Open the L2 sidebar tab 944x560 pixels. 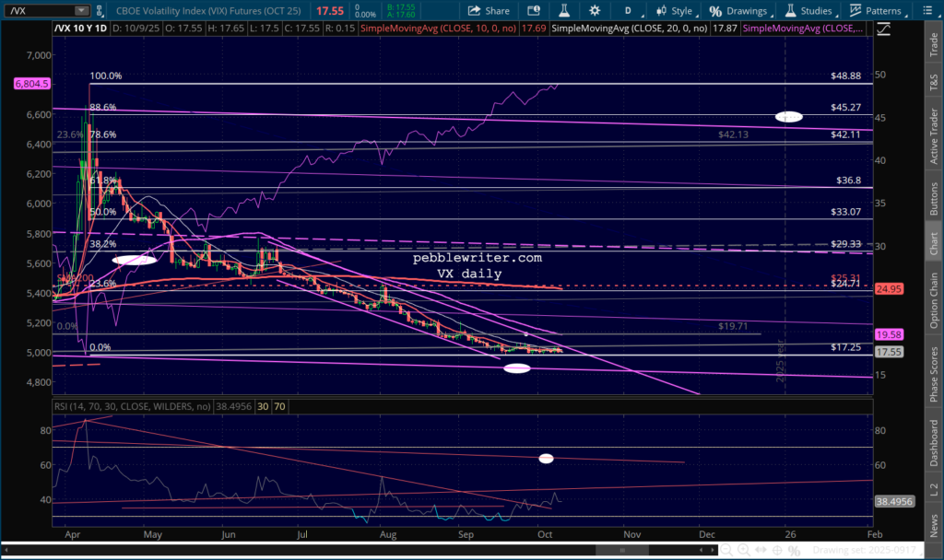pyautogui.click(x=934, y=489)
